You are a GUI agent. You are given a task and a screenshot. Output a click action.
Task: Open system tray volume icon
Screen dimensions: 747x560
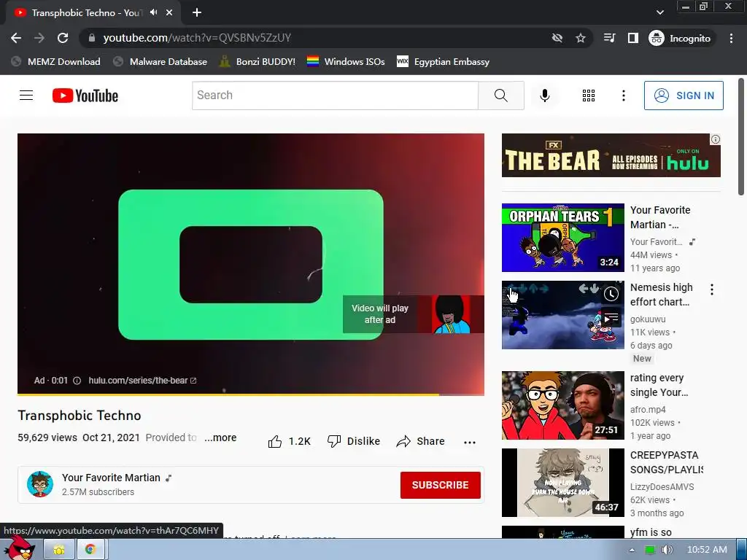click(x=667, y=550)
